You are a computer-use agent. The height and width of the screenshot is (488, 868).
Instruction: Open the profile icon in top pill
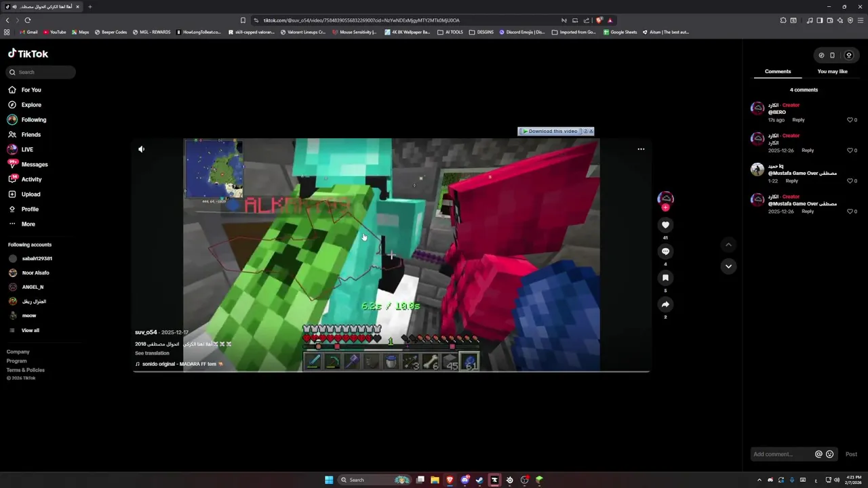[848, 56]
